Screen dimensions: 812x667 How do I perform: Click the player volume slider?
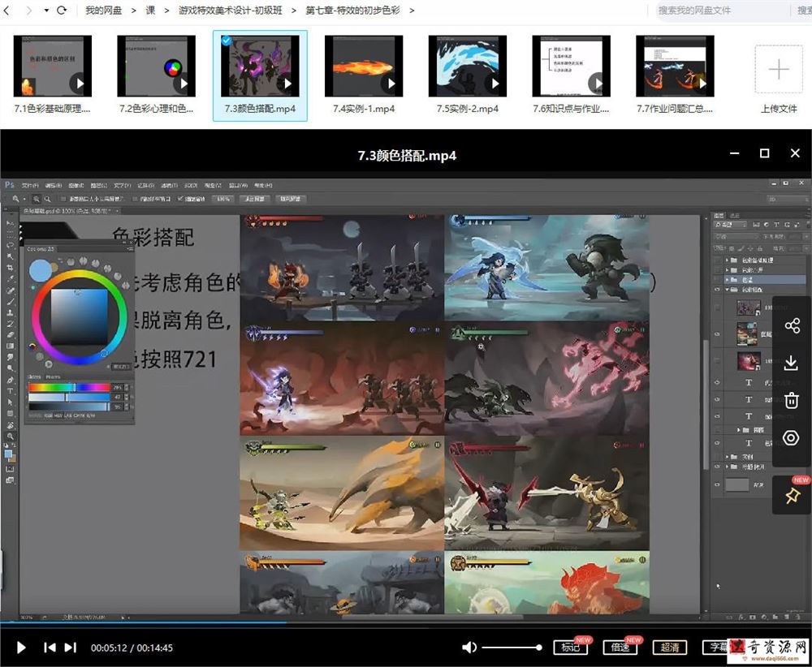pyautogui.click(x=512, y=648)
